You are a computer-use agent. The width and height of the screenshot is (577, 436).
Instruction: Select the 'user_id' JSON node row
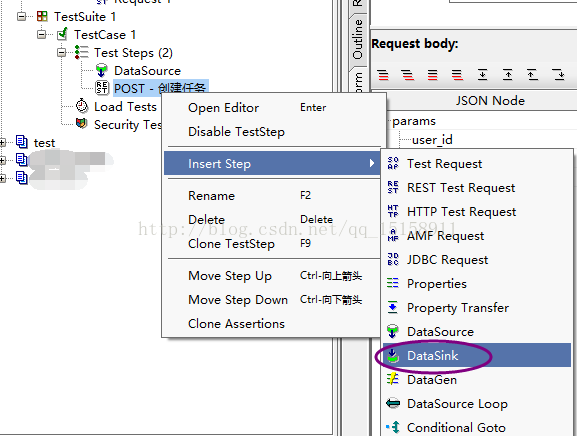pyautogui.click(x=432, y=140)
